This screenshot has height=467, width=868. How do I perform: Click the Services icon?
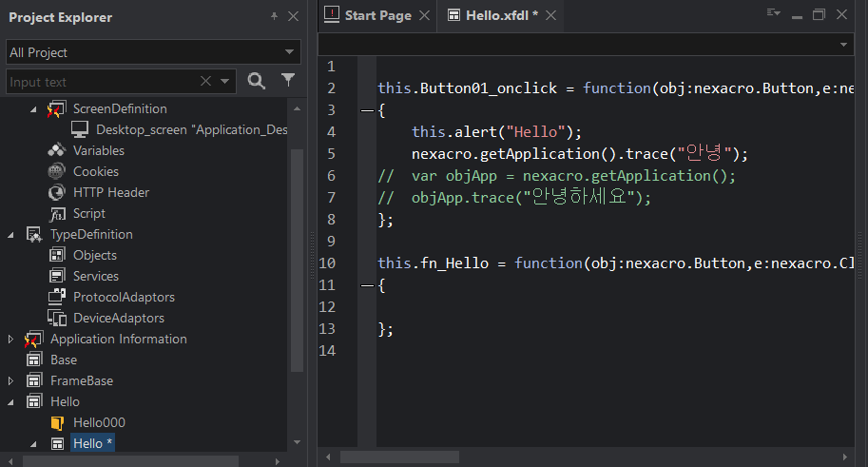tap(57, 276)
